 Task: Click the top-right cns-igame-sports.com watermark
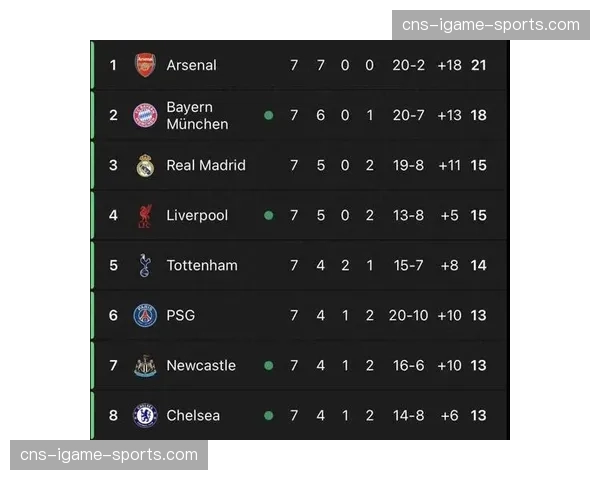click(491, 24)
